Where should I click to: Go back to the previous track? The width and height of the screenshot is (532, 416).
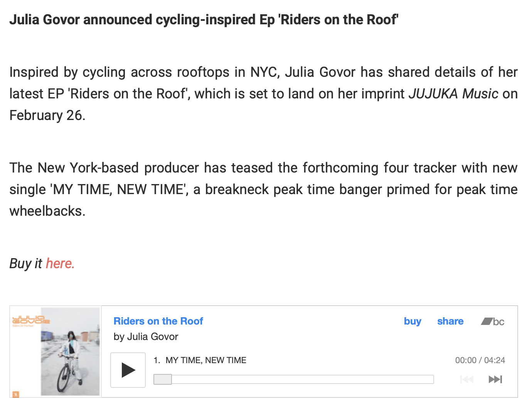click(467, 379)
